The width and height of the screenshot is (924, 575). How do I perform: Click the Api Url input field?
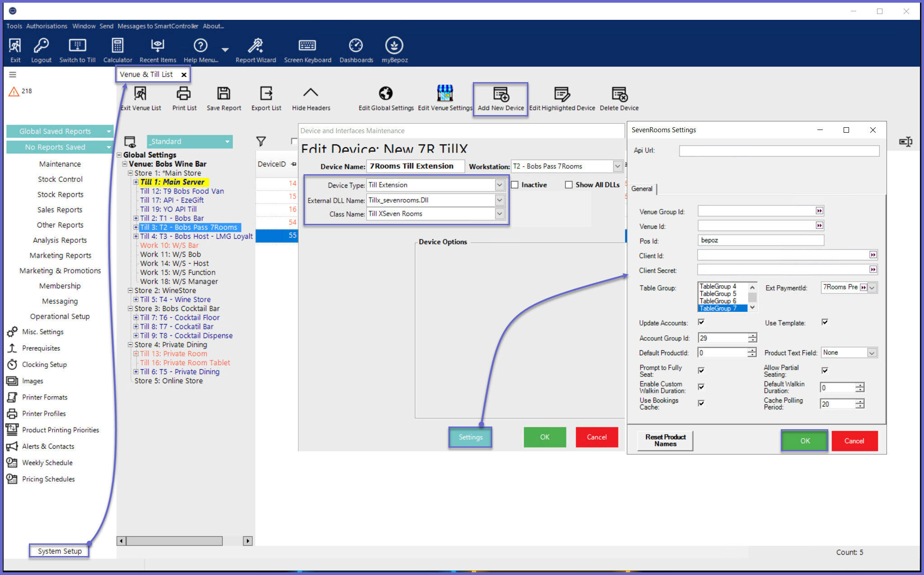click(779, 151)
